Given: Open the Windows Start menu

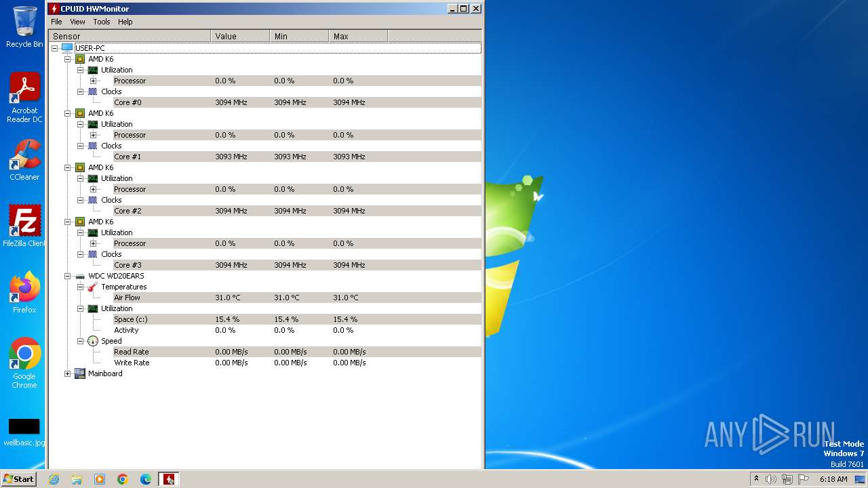Looking at the screenshot, I should pos(18,479).
